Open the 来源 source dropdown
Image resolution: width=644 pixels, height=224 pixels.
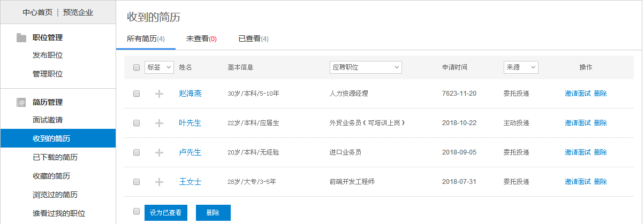pos(520,67)
